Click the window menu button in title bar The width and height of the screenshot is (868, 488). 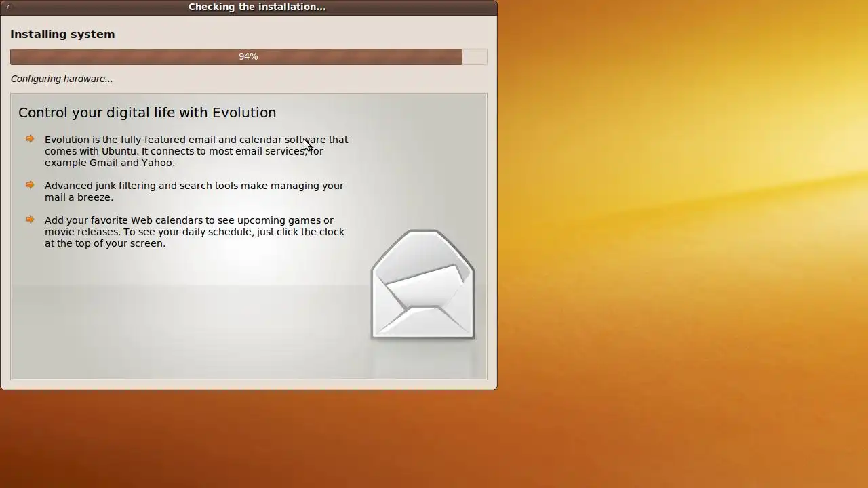point(9,7)
